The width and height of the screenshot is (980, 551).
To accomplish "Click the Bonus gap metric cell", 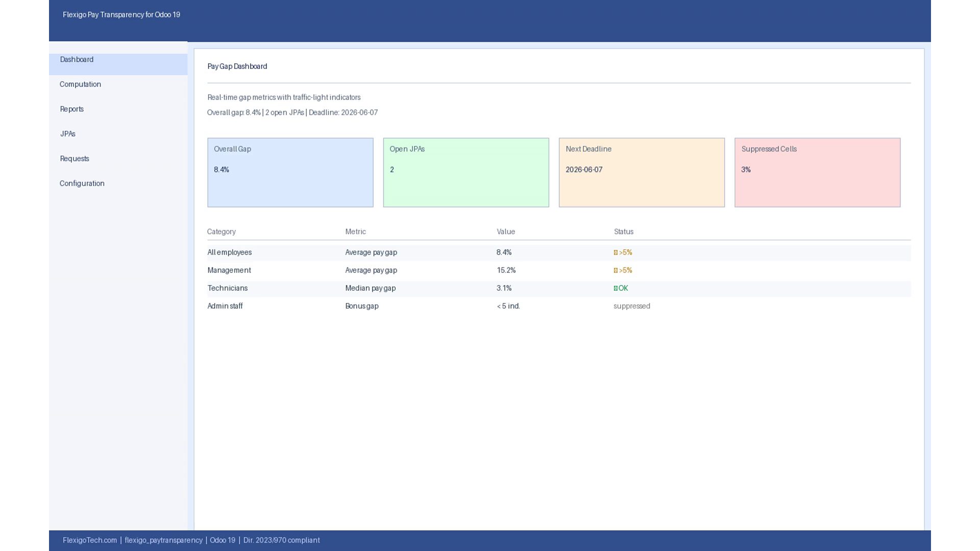I will point(362,306).
